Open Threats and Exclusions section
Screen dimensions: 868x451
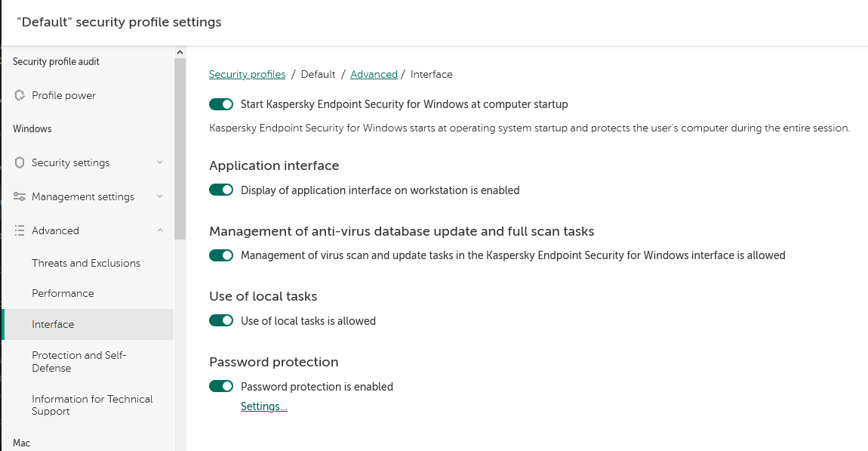pos(86,263)
